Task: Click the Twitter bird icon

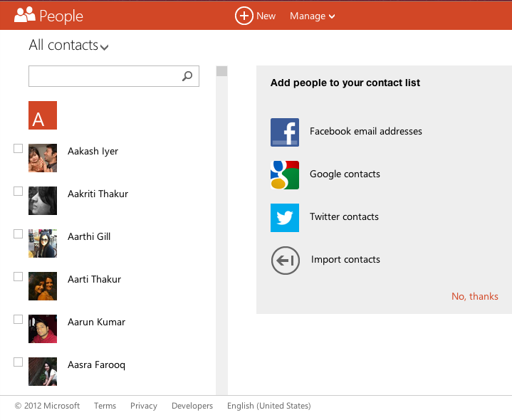Action: [x=285, y=218]
